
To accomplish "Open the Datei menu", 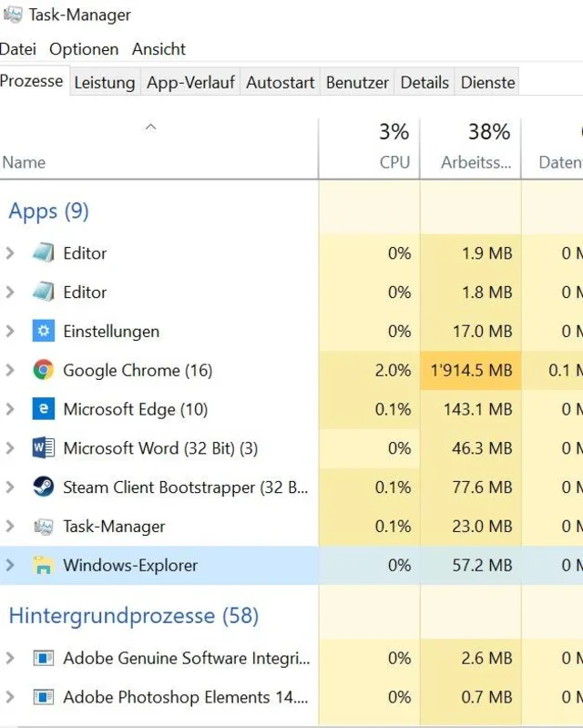I will tap(17, 49).
